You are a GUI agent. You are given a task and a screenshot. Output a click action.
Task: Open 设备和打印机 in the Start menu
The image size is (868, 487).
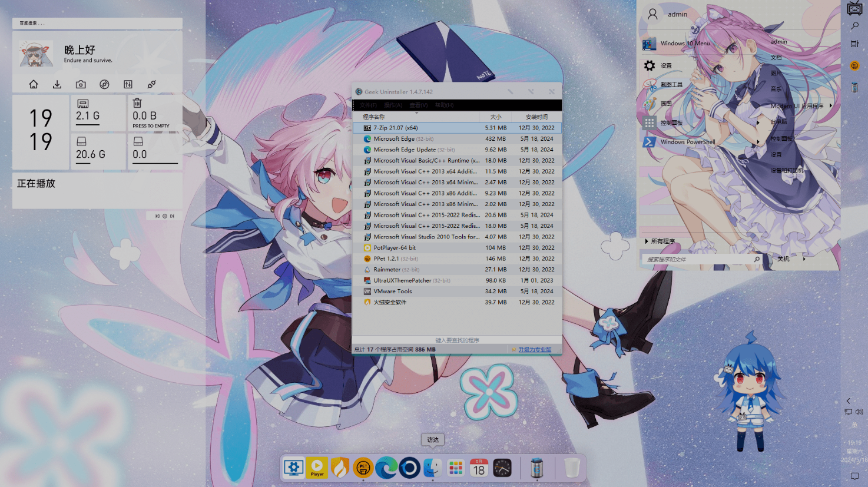tap(787, 171)
